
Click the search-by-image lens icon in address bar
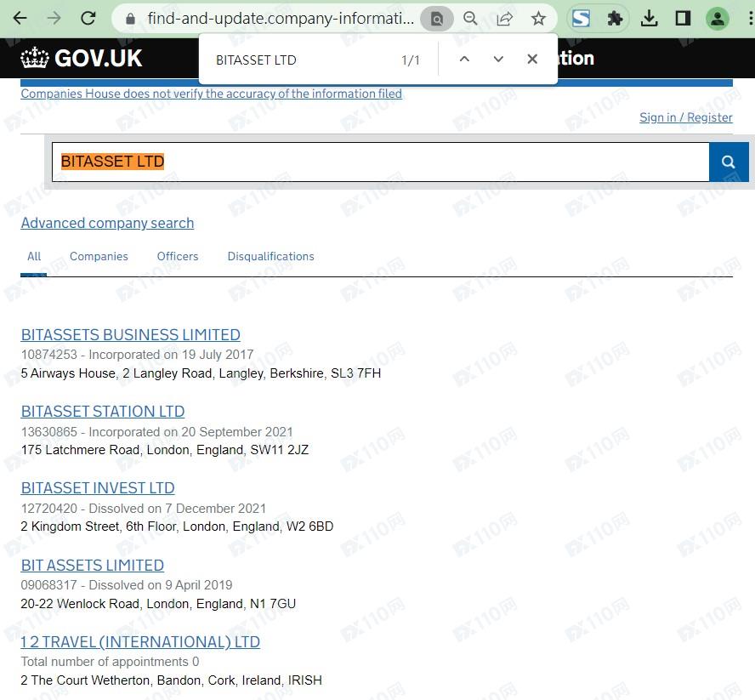click(x=437, y=19)
